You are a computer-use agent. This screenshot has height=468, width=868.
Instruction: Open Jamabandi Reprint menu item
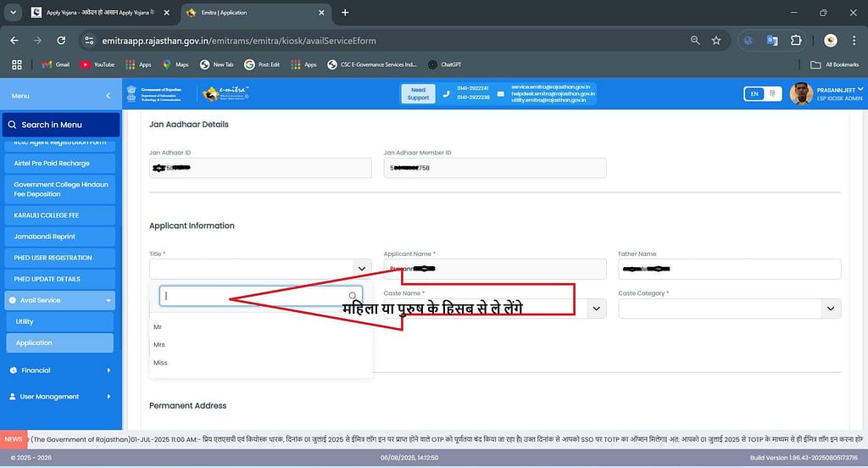point(60,237)
